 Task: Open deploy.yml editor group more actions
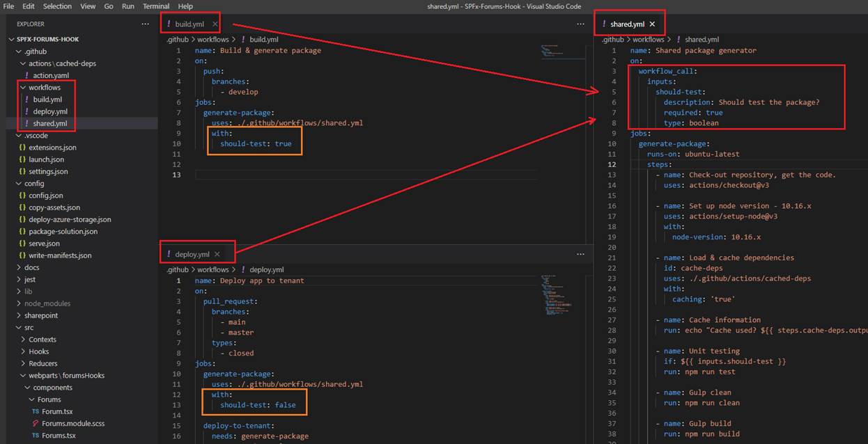point(580,254)
